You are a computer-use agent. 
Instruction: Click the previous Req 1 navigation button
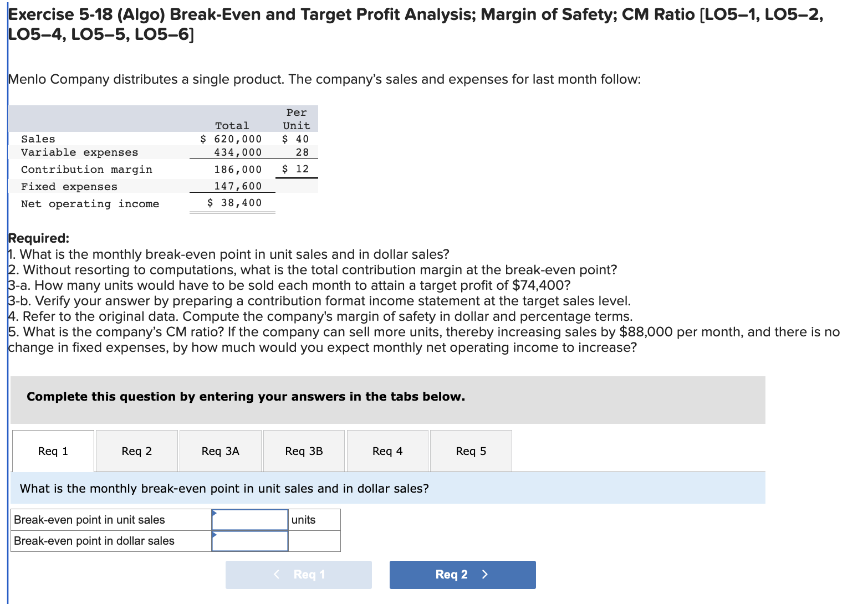pyautogui.click(x=298, y=575)
